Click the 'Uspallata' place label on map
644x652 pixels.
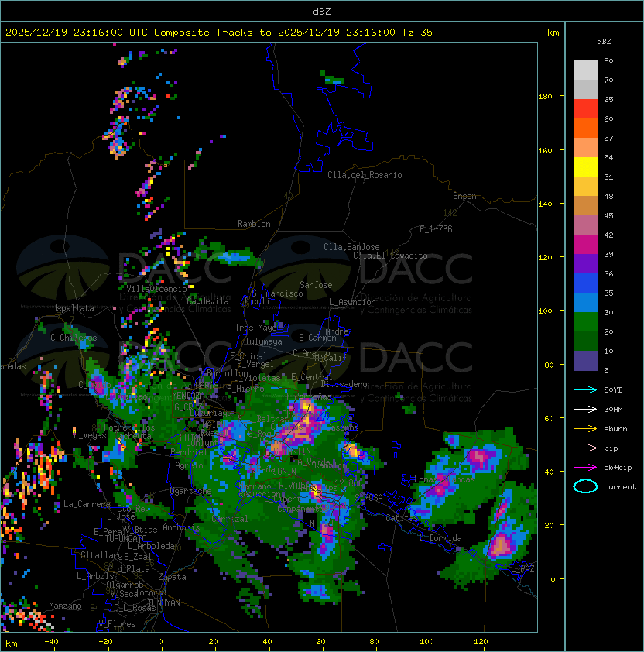(73, 308)
